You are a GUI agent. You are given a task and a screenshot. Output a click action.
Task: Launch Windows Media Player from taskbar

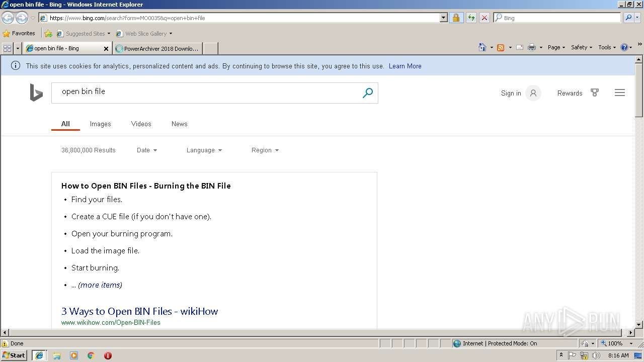pyautogui.click(x=74, y=355)
